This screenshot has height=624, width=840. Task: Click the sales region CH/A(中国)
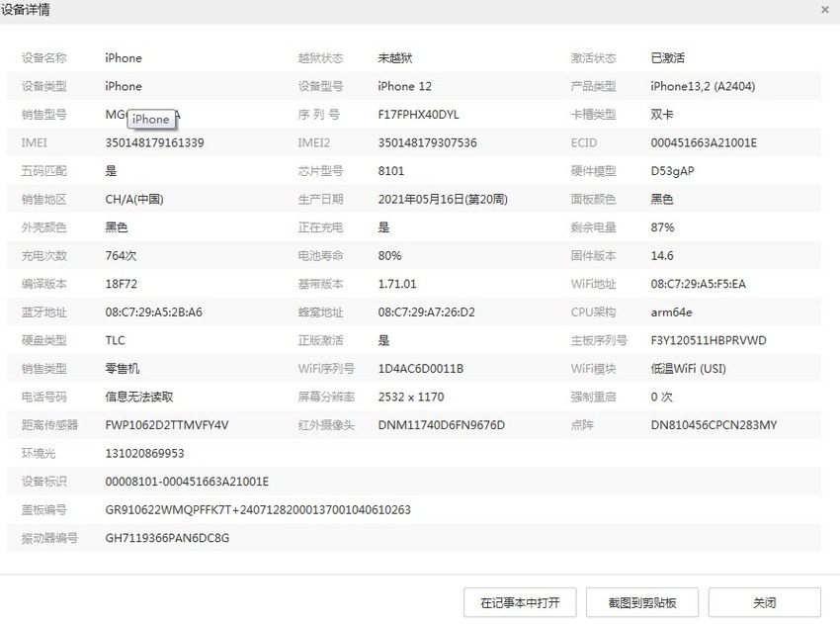pyautogui.click(x=134, y=200)
